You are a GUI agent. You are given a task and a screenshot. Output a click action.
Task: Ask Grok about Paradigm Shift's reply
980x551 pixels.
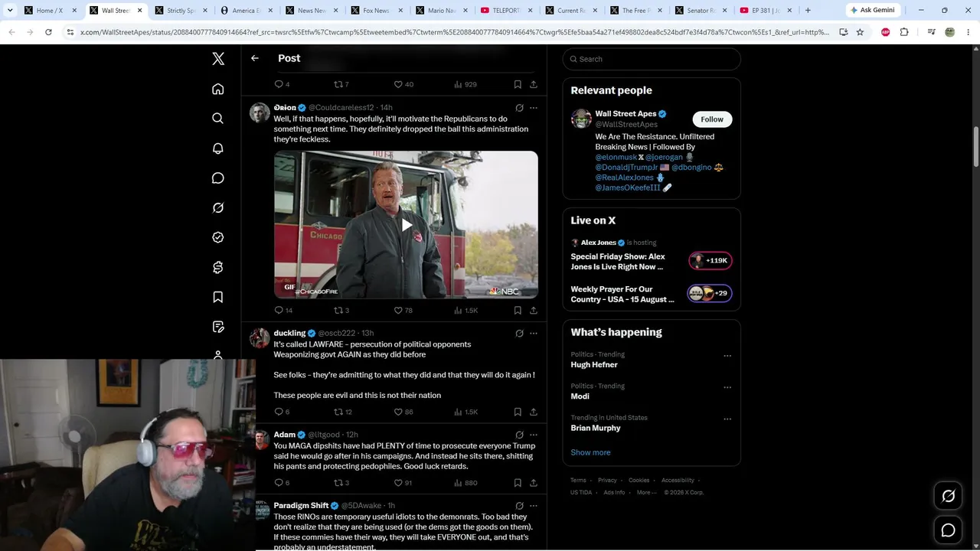pyautogui.click(x=519, y=506)
